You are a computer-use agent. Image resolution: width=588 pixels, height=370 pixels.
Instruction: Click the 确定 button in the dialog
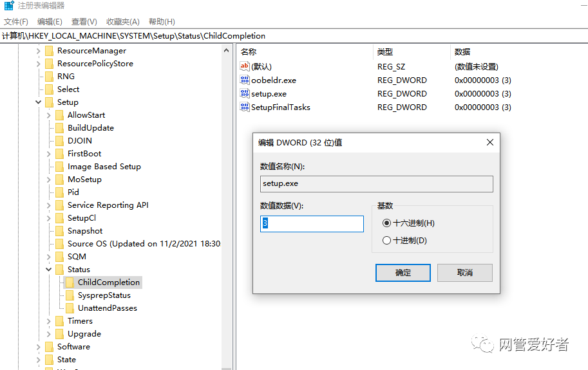pos(403,273)
